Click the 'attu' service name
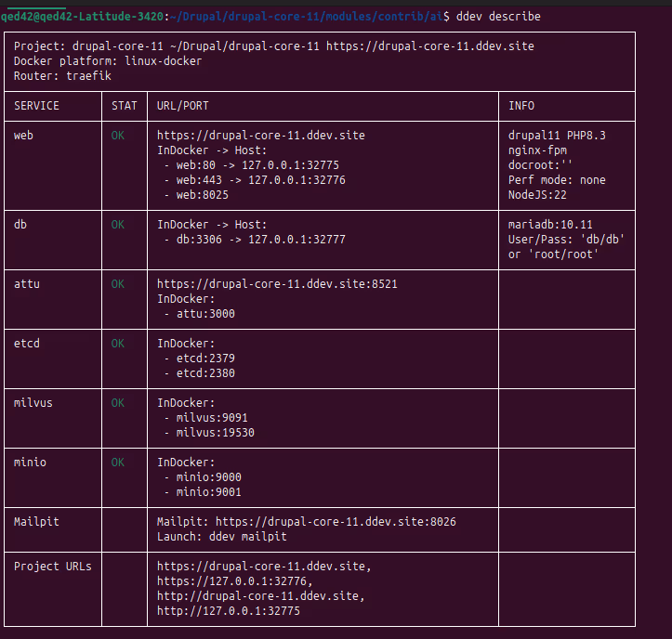This screenshot has width=672, height=639. (27, 284)
